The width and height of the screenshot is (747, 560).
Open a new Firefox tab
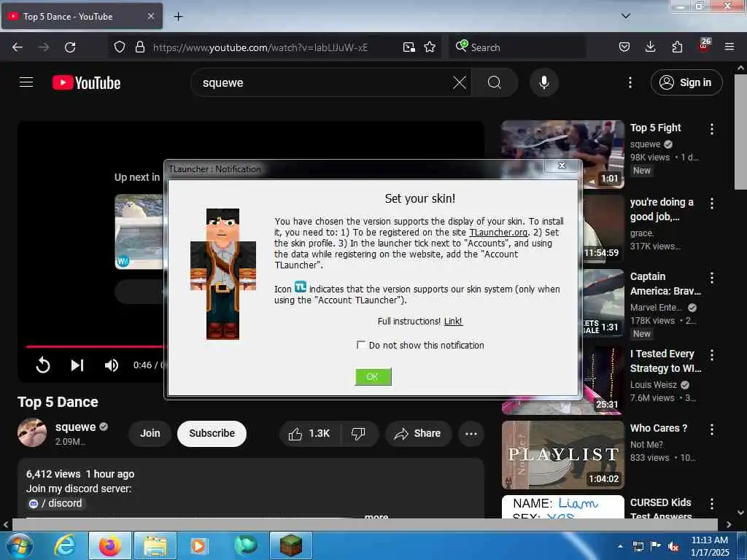tap(178, 17)
